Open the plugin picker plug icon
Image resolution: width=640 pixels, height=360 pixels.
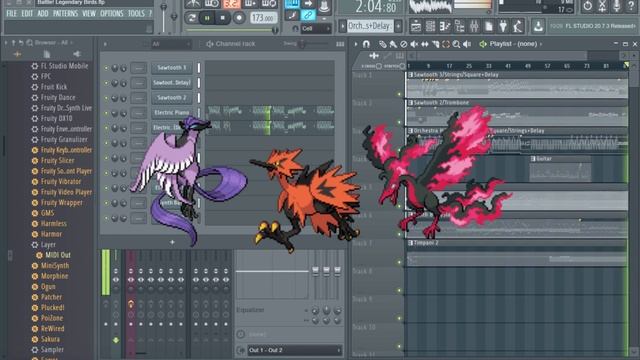503,26
